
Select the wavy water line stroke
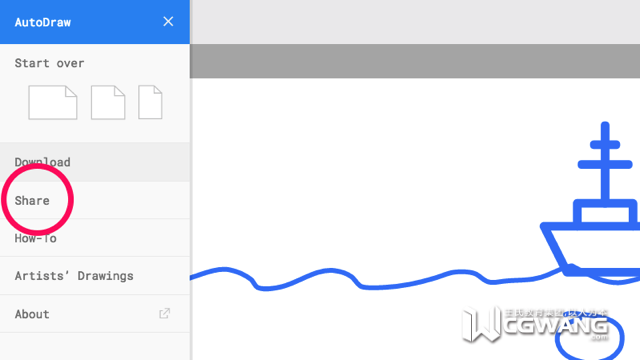click(x=376, y=280)
